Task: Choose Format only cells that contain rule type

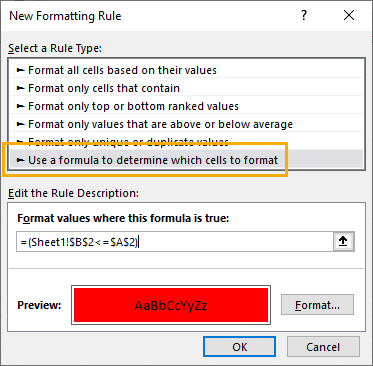Action: tap(186, 88)
